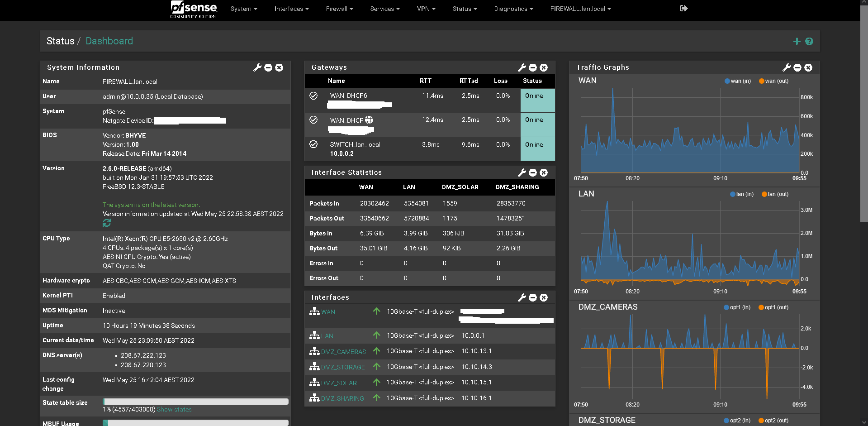
Task: Click the DMZ_SOLAR up arrow status icon
Action: pos(376,382)
